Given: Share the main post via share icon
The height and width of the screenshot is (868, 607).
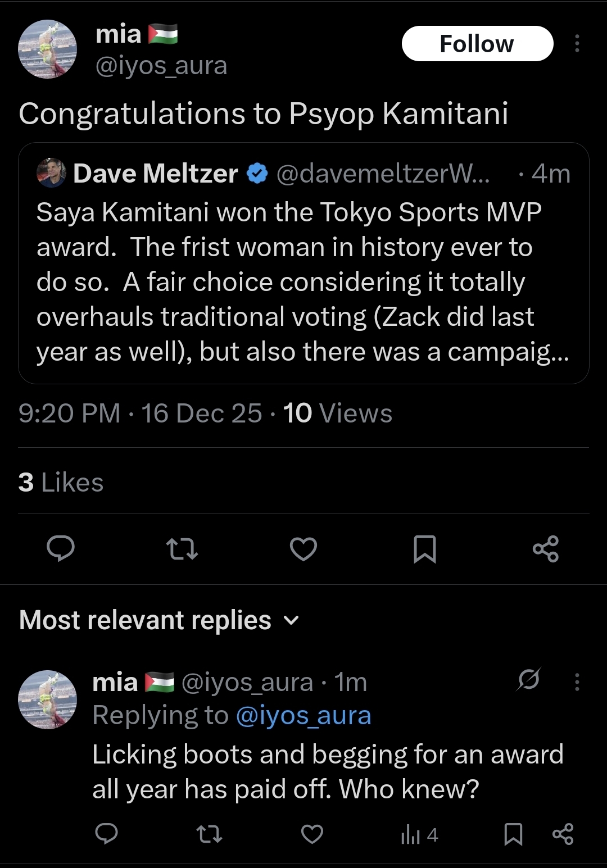Looking at the screenshot, I should pyautogui.click(x=546, y=549).
